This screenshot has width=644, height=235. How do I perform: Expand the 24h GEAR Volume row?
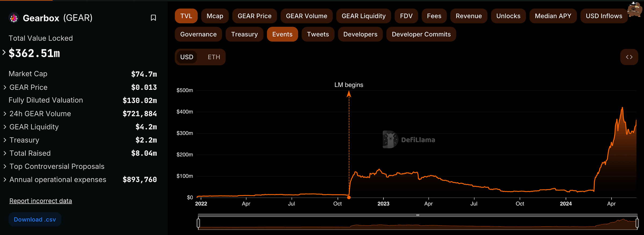point(5,114)
